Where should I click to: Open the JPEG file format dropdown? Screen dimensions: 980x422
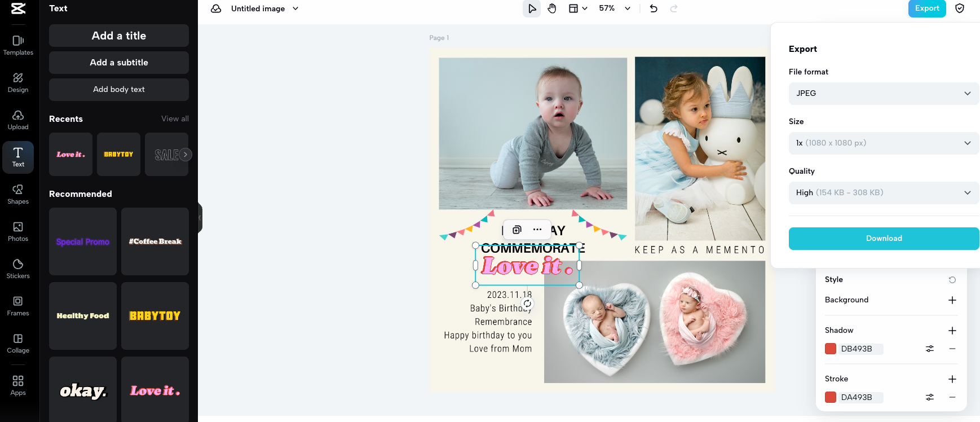coord(884,94)
